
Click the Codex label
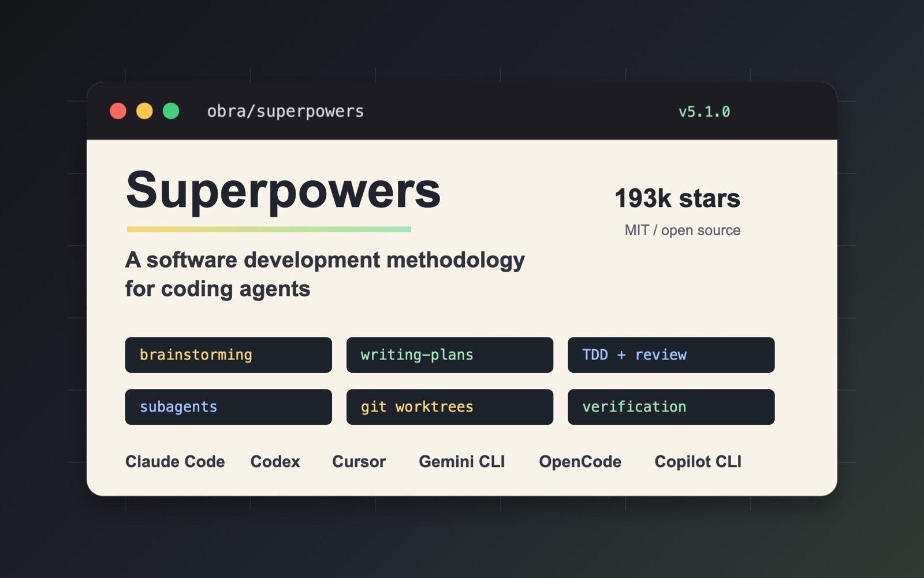coord(275,461)
